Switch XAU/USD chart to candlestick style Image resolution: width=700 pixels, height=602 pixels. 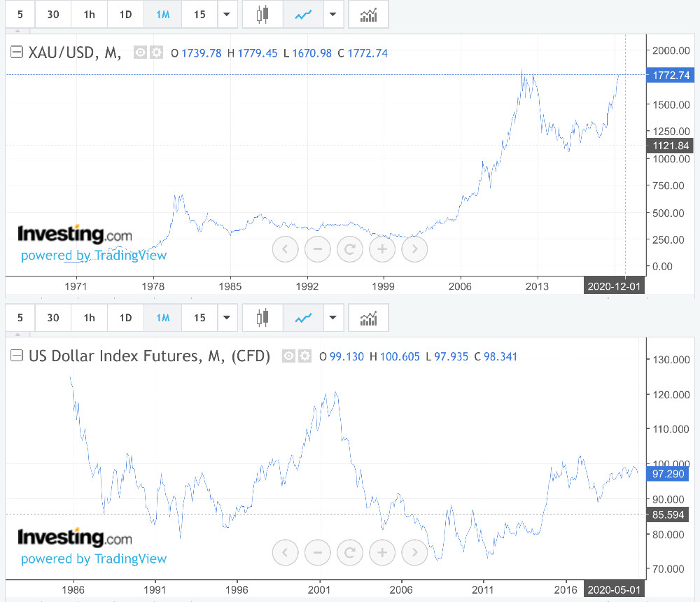262,15
